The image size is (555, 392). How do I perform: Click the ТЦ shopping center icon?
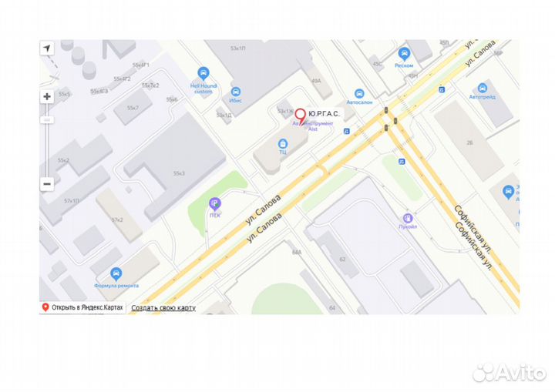(x=282, y=144)
